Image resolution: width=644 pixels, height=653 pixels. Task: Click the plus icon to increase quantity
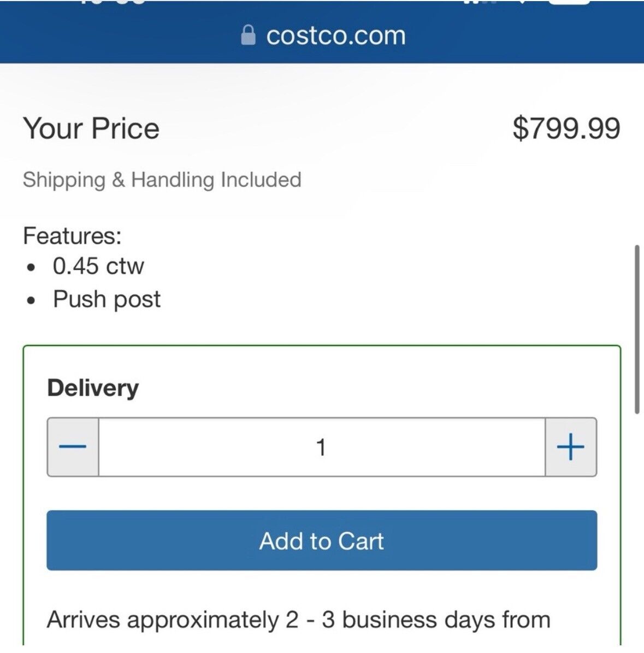[x=570, y=447]
